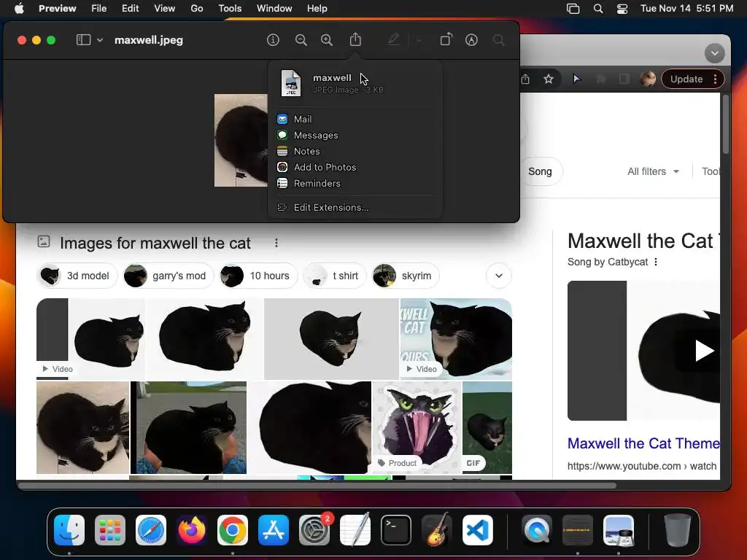Show the Markup toolbar icon
Screen dimensions: 747x560
(471, 40)
